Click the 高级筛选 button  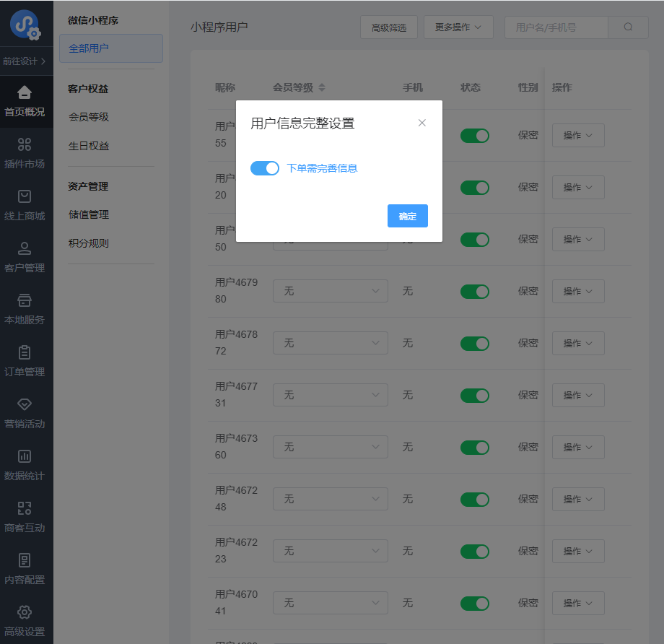[x=388, y=27]
